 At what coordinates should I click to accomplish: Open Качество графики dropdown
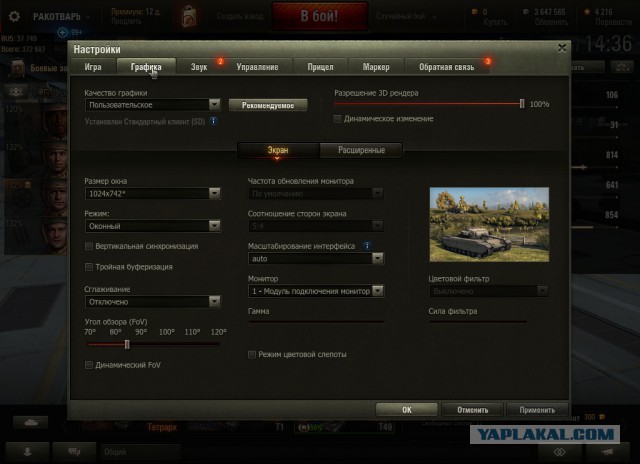(x=153, y=105)
